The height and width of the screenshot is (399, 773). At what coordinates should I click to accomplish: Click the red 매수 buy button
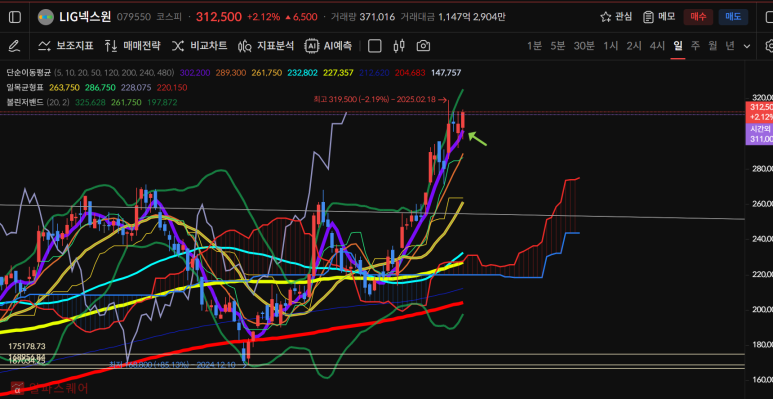(698, 17)
